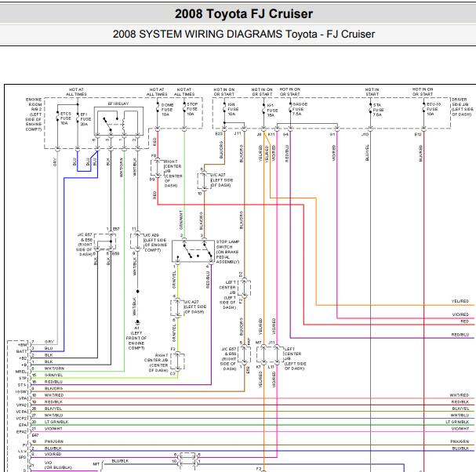
Task: Click the "MREL" ECU pin label
Action: pyautogui.click(x=21, y=372)
